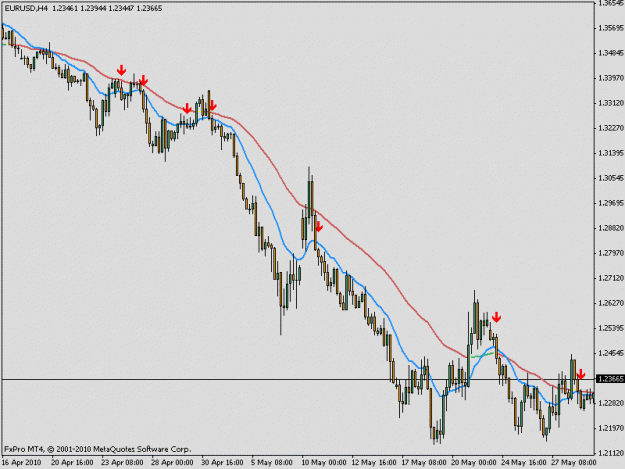Click the 28 Apr 00:00 time axis label

[172, 463]
